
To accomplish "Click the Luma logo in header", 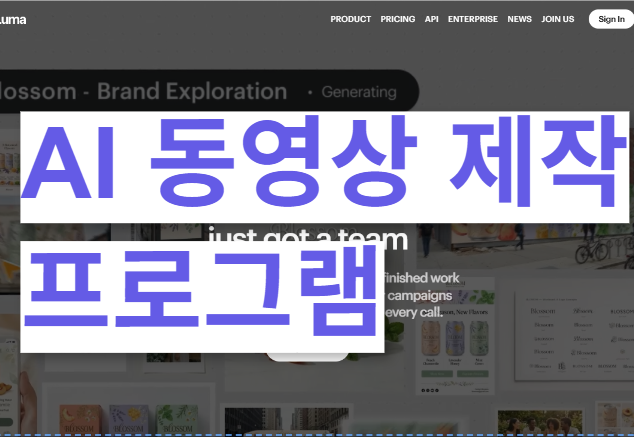I will pos(13,19).
